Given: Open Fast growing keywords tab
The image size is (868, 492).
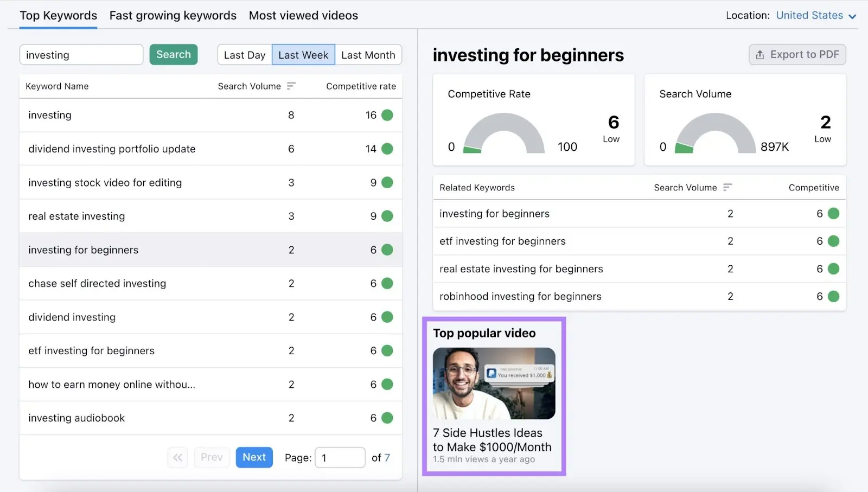Looking at the screenshot, I should 173,16.
